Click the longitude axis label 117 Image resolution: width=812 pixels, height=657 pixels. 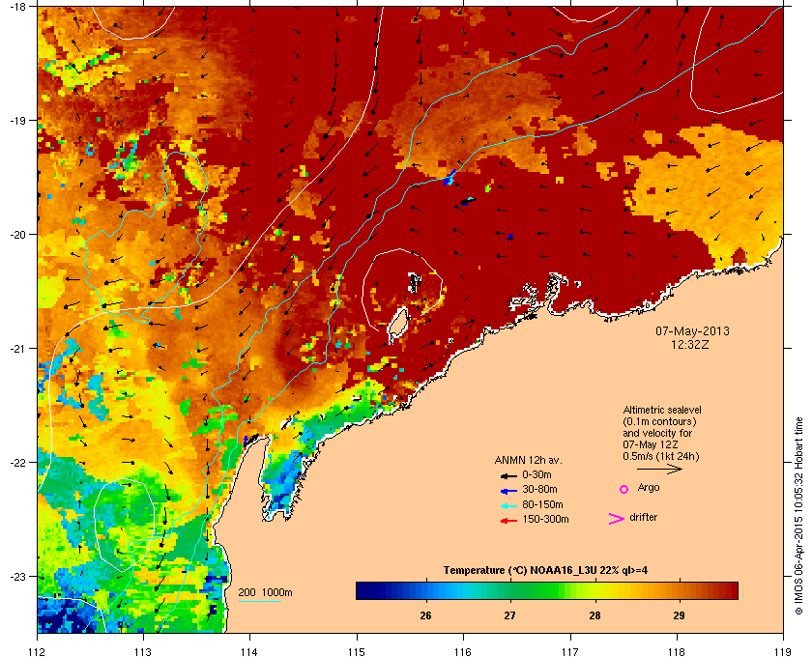coord(570,651)
